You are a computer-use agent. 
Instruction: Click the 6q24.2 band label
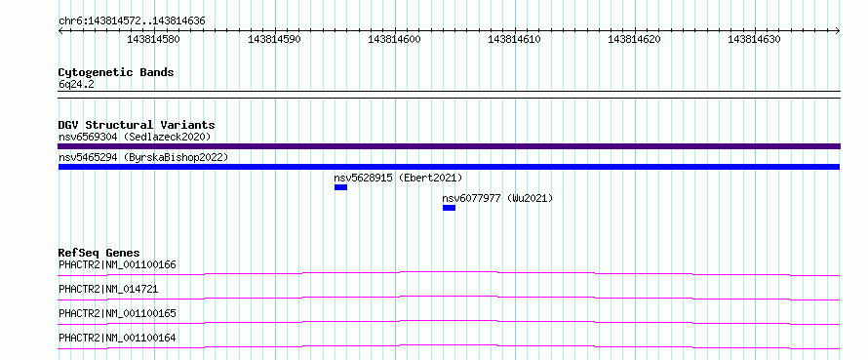(x=76, y=84)
